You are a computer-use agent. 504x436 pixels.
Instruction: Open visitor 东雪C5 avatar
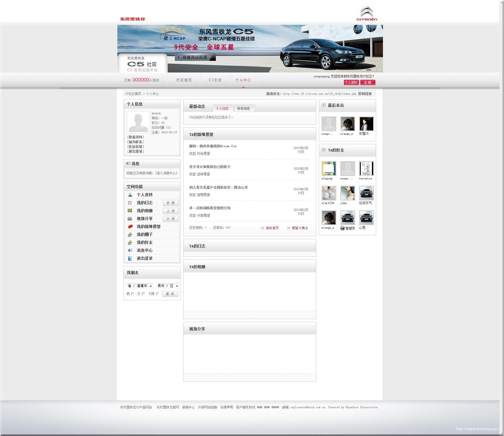point(366,124)
